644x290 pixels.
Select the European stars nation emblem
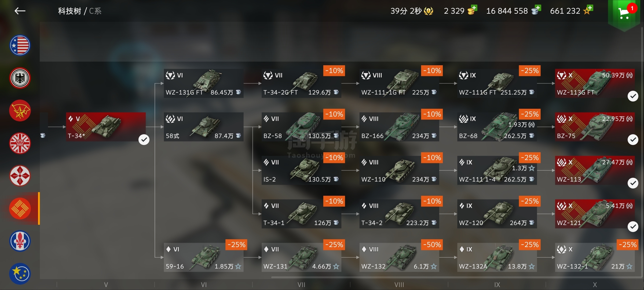tap(20, 274)
